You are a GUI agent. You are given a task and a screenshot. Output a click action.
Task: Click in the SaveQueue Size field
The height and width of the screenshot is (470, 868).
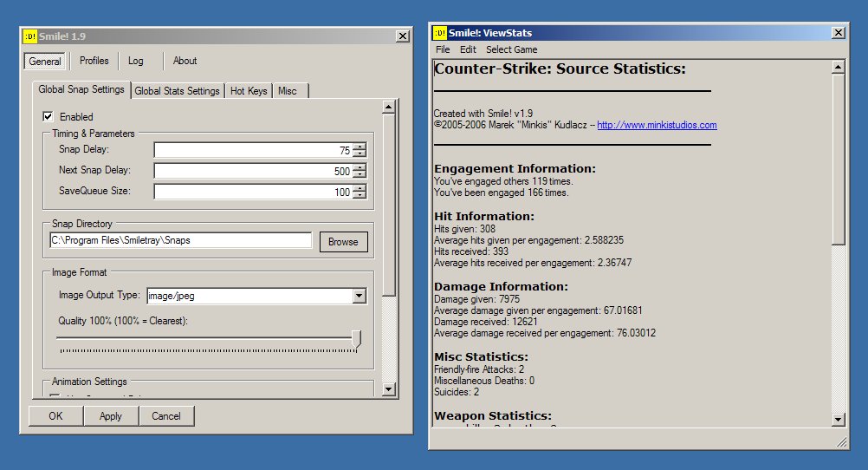pos(253,192)
